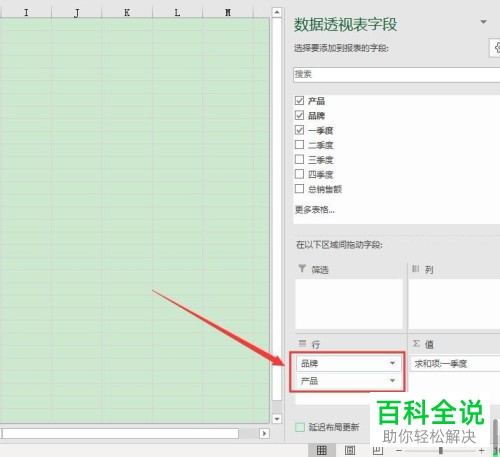Screen dimensions: 500x457
Task: Check the 二季度 field checkbox
Action: pos(299,144)
